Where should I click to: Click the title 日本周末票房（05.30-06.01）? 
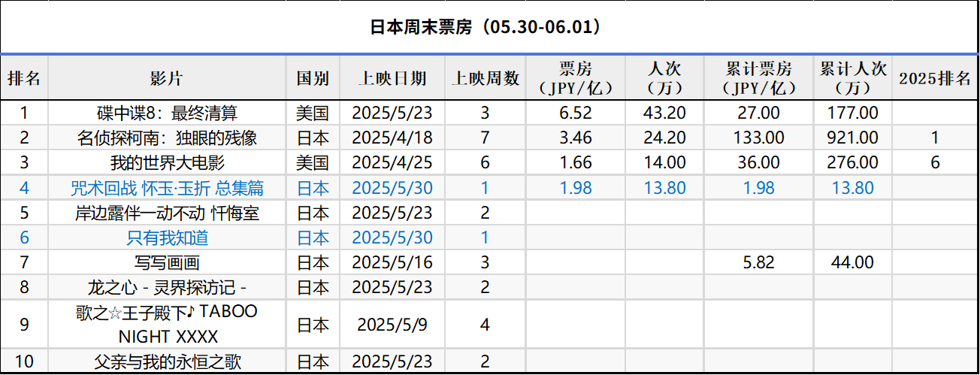coord(485,27)
